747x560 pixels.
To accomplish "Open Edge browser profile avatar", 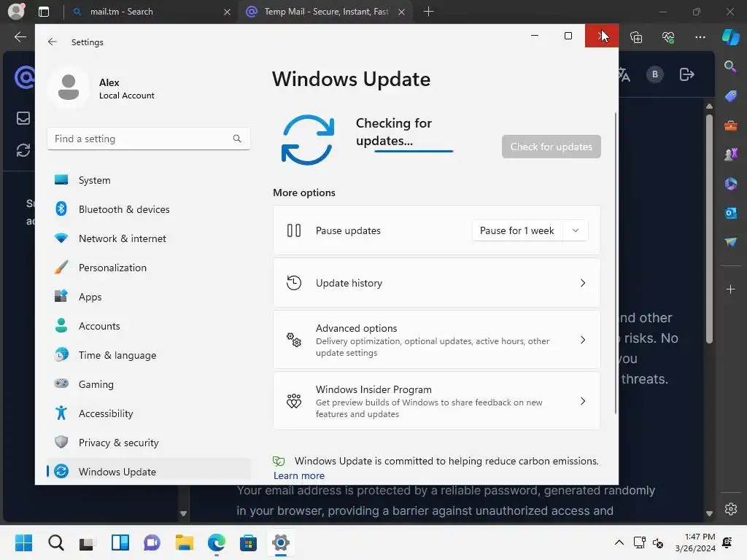I will coord(16,12).
